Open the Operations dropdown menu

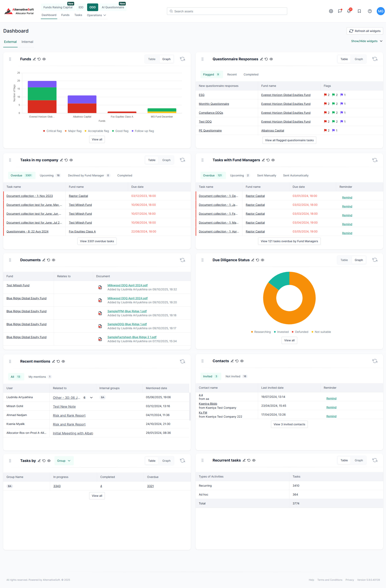point(96,15)
